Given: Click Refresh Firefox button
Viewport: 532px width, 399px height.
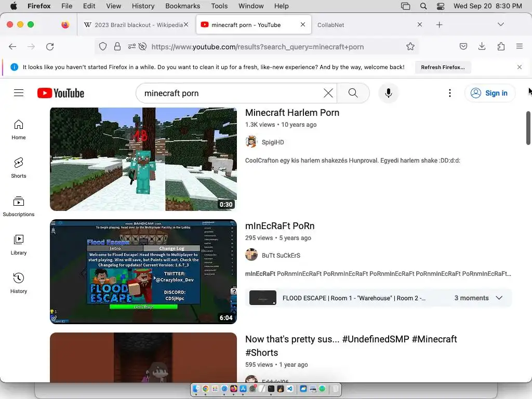Looking at the screenshot, I should pyautogui.click(x=443, y=67).
